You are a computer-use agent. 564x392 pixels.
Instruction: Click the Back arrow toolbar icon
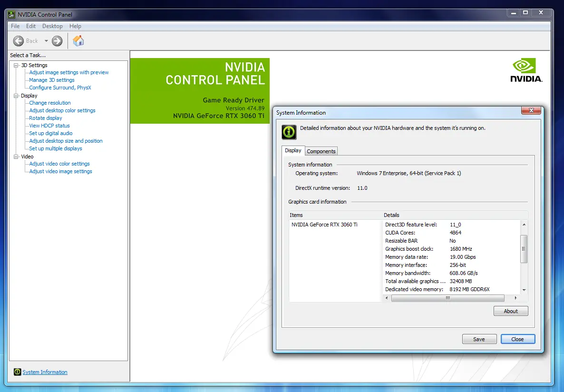[x=19, y=41]
